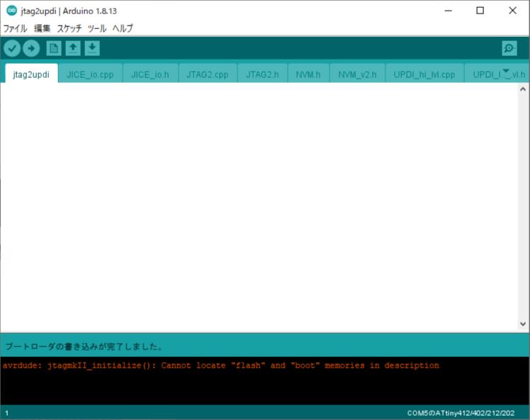Image resolution: width=530 pixels, height=420 pixels.
Task: Switch to the JTAG2.cpp tab
Action: [x=208, y=74]
